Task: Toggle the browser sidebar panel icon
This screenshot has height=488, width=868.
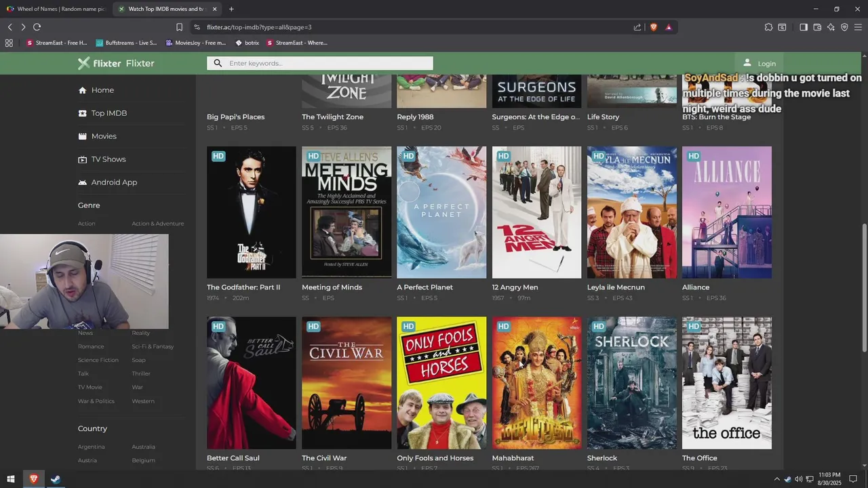Action: 804,27
